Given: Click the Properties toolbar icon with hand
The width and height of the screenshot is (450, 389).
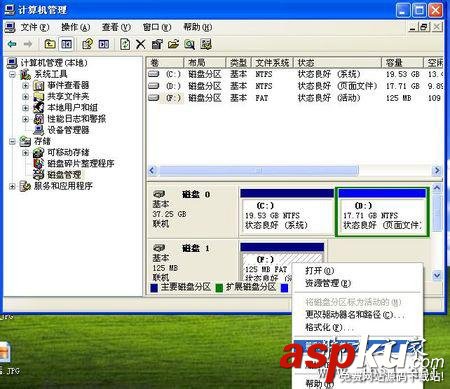Looking at the screenshot, I should [x=87, y=44].
